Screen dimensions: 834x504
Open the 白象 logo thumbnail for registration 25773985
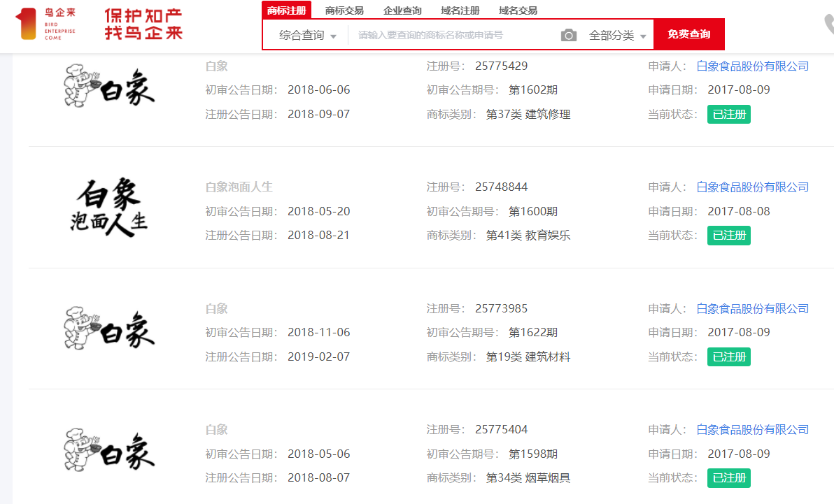pyautogui.click(x=109, y=329)
